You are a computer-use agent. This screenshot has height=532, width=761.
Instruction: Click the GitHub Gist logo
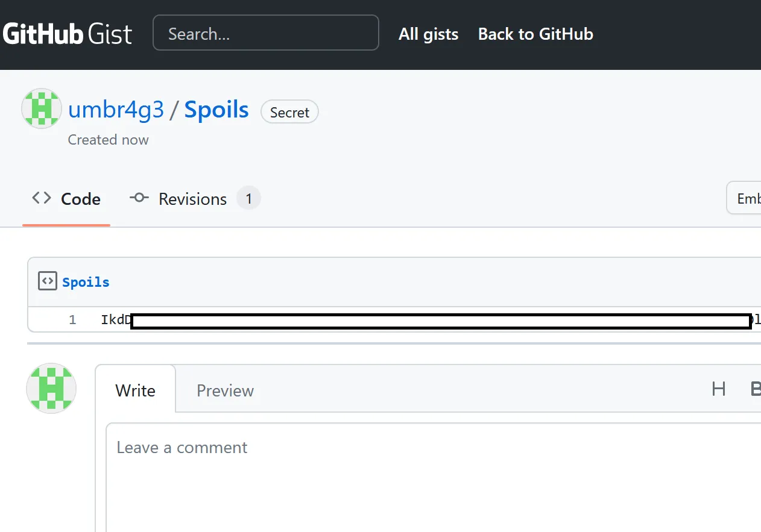pyautogui.click(x=67, y=34)
